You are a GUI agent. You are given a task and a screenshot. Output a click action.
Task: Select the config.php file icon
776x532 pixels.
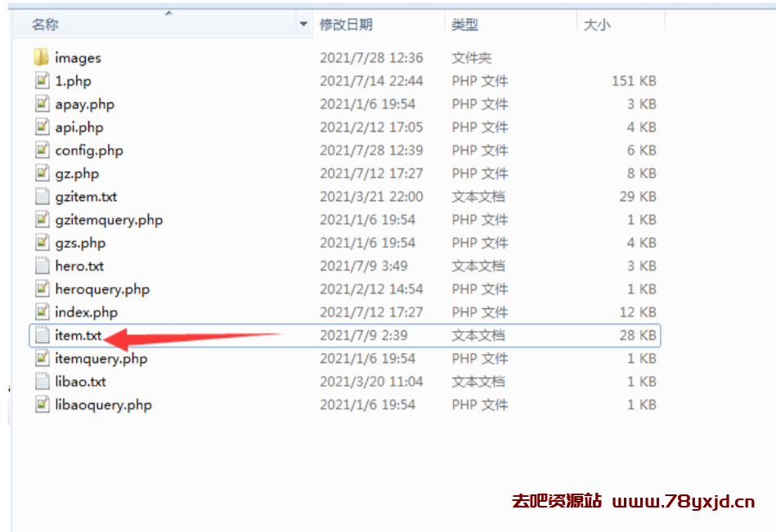click(x=42, y=150)
